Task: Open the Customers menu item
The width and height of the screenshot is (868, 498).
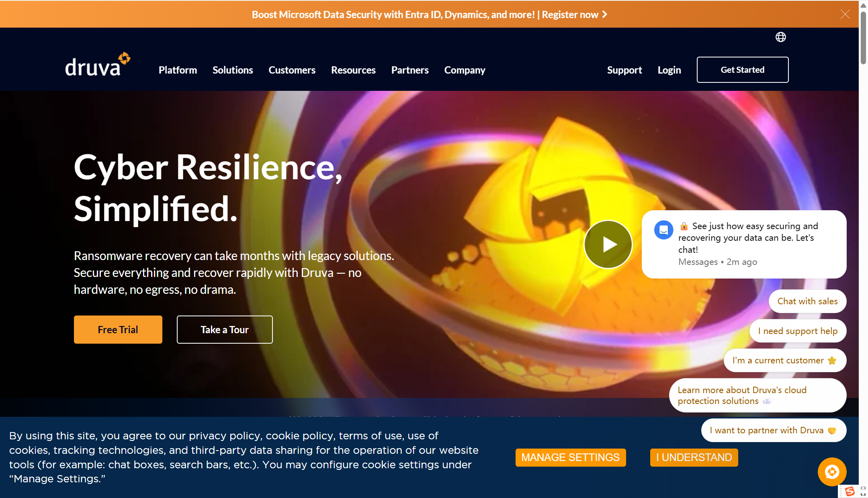Action: click(292, 70)
